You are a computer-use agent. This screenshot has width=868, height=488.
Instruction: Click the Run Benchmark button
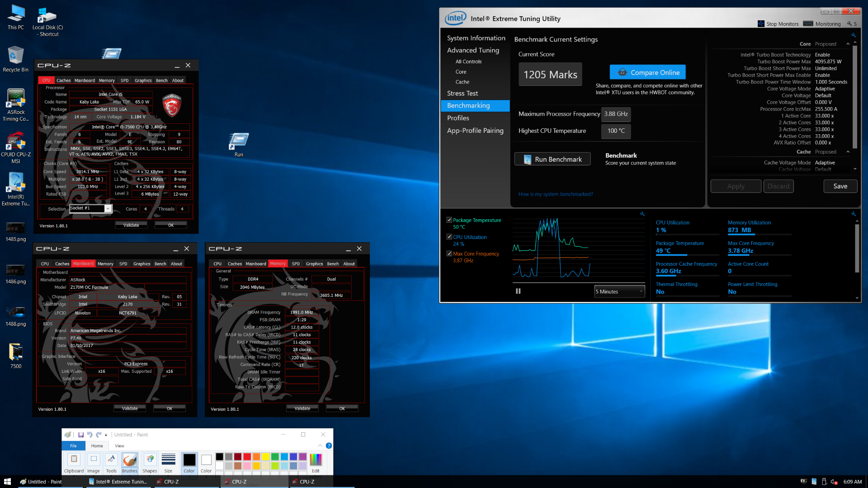pyautogui.click(x=552, y=159)
